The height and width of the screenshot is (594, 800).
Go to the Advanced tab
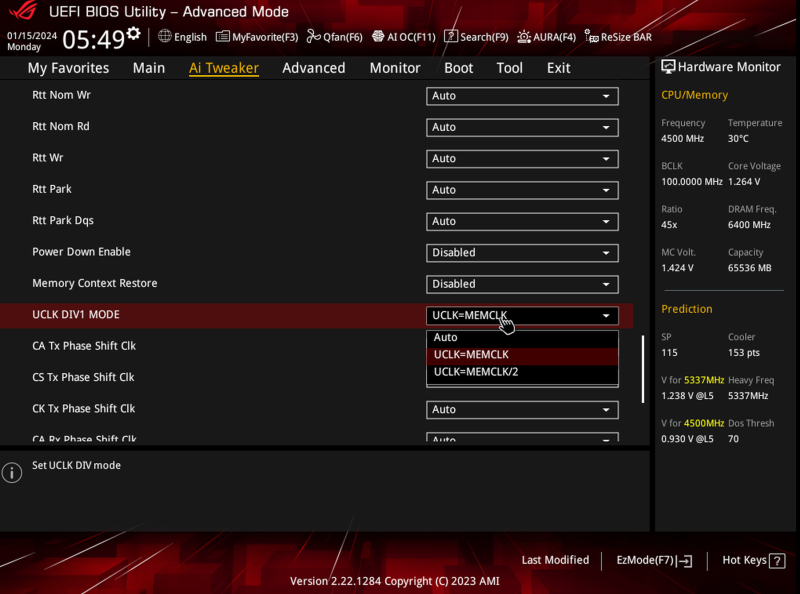pyautogui.click(x=313, y=68)
